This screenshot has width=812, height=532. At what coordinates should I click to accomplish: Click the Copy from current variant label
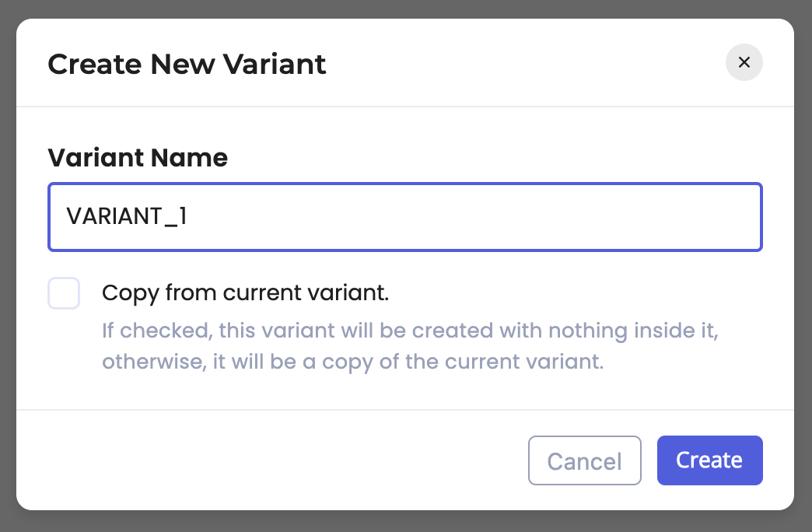pyautogui.click(x=245, y=293)
